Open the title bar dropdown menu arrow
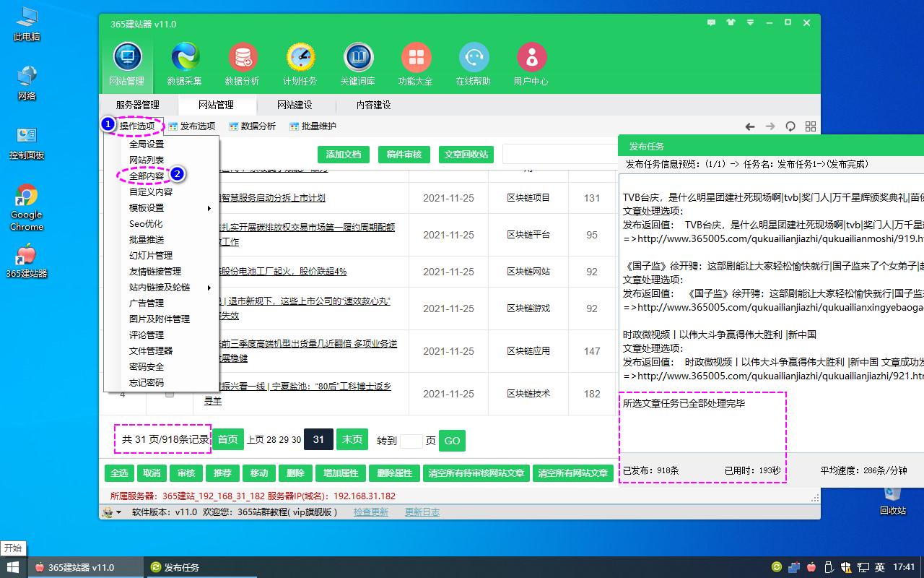Image resolution: width=924 pixels, height=578 pixels. pos(751,22)
